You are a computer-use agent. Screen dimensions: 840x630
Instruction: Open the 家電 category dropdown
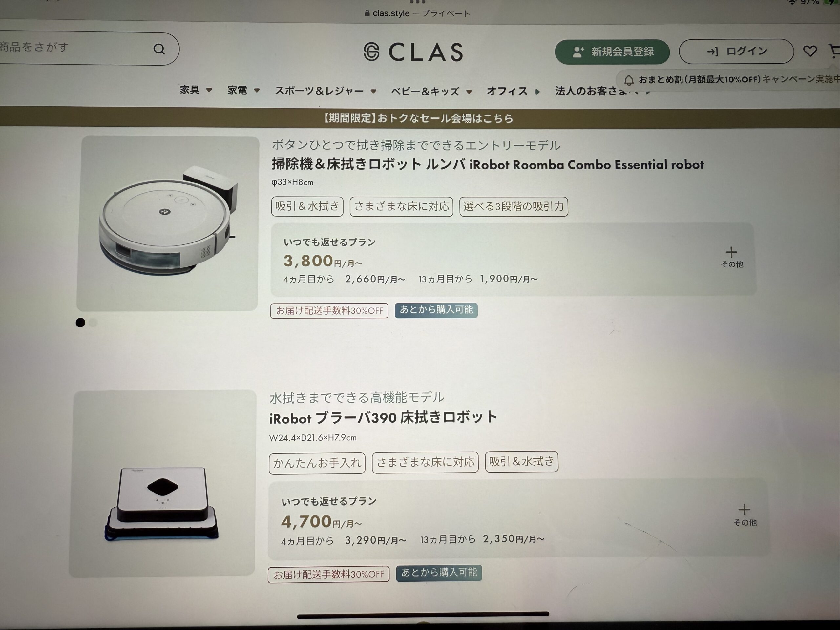pyautogui.click(x=243, y=90)
